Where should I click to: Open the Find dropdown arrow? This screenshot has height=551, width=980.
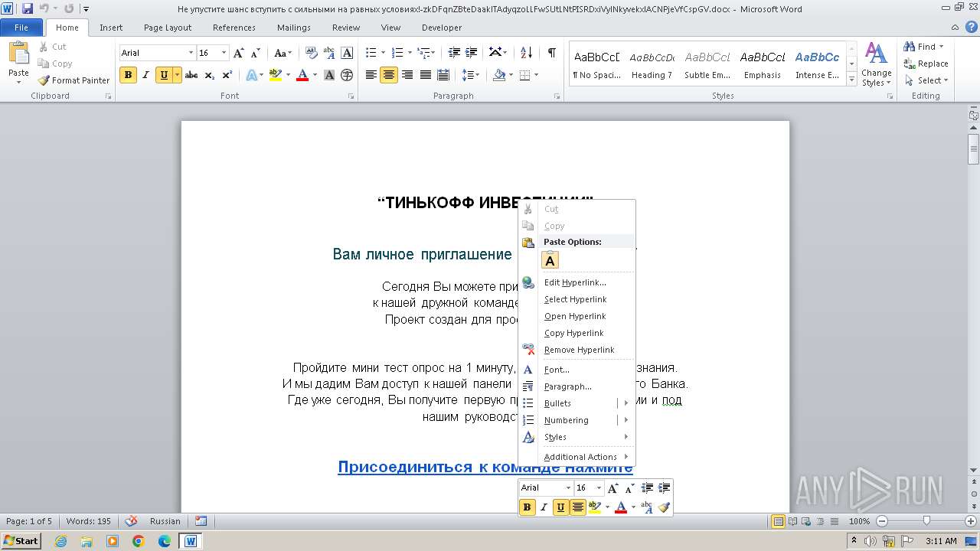(941, 47)
